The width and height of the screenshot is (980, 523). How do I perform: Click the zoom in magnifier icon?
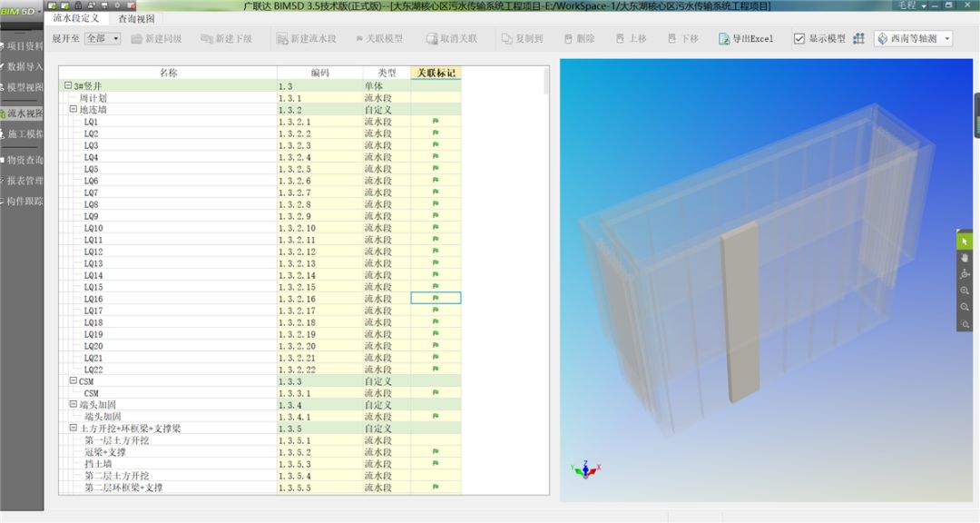(965, 291)
